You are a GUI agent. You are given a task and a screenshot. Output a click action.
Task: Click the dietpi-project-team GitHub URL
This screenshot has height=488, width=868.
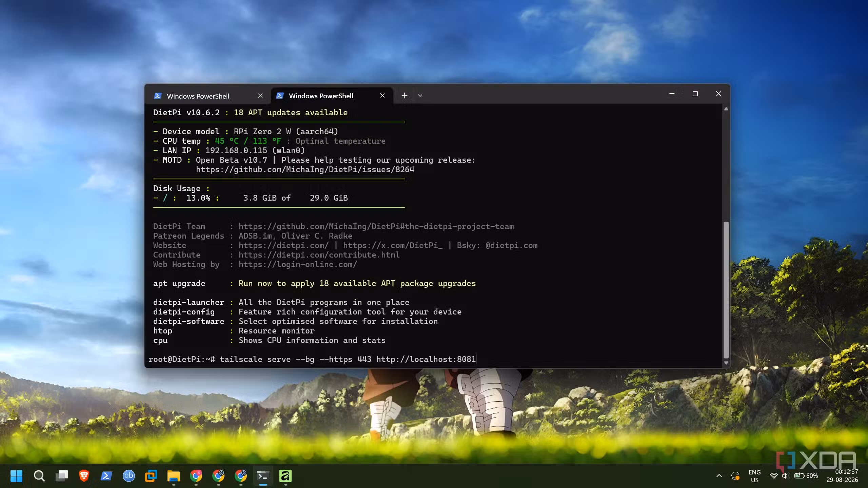click(x=376, y=226)
